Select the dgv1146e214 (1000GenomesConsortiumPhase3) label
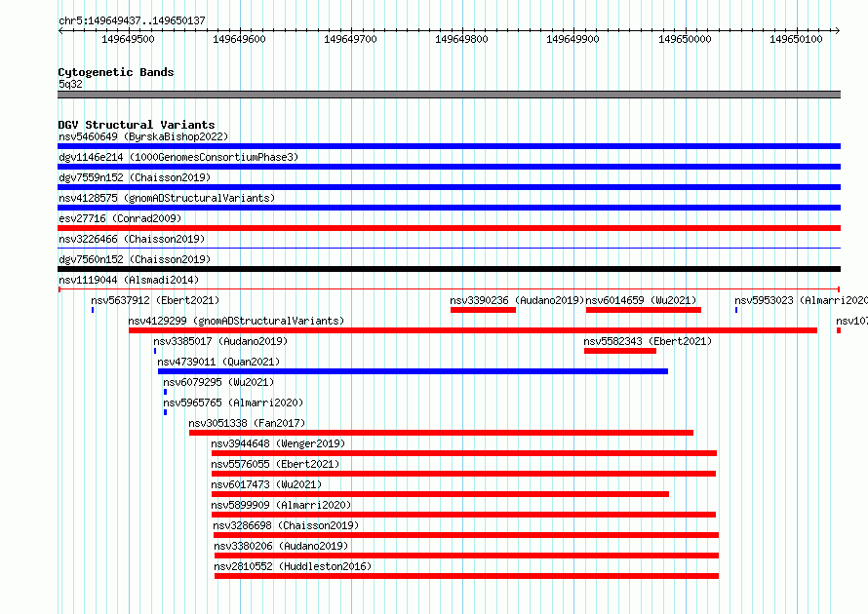Image resolution: width=868 pixels, height=614 pixels. point(178,157)
